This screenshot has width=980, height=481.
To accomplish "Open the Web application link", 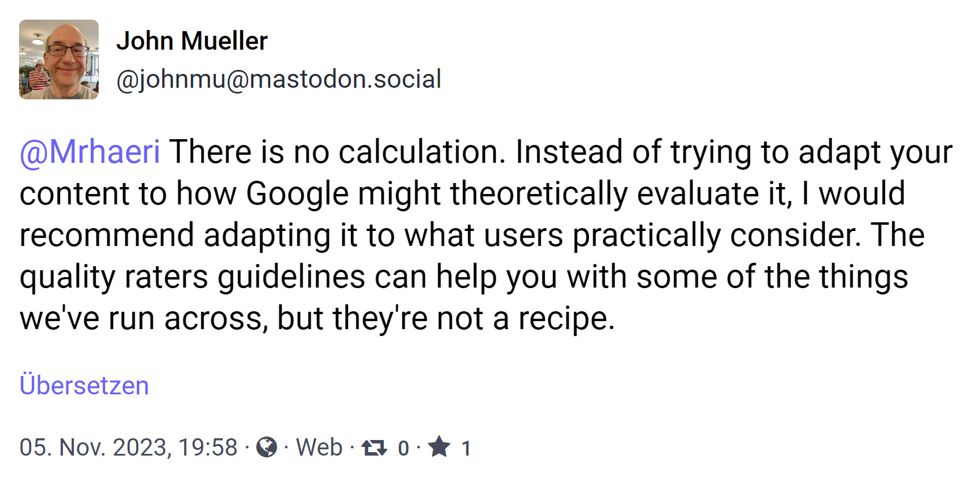I will click(319, 448).
